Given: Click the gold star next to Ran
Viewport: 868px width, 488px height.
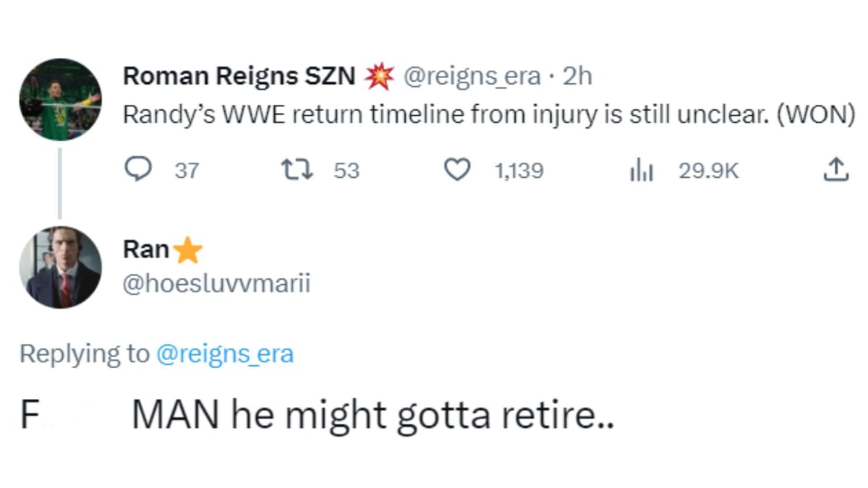Looking at the screenshot, I should [x=189, y=251].
